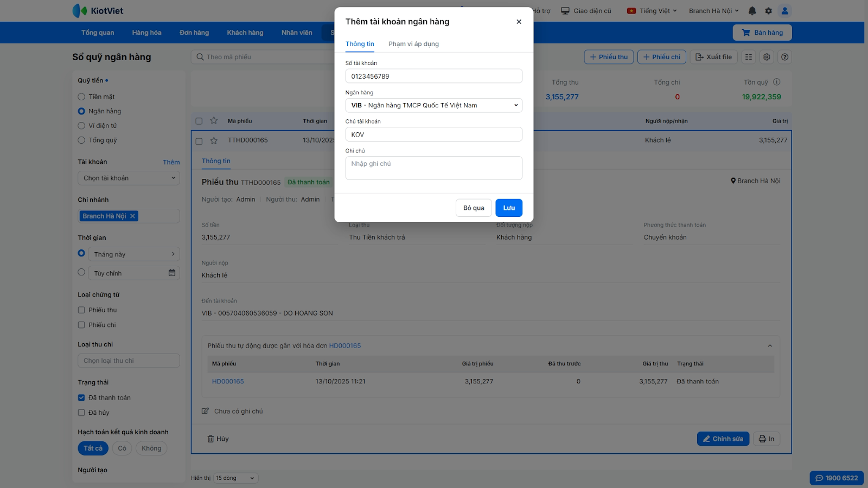Viewport: 868px width, 488px height.
Task: Open the Tiếng Việt language dropdown
Action: click(x=658, y=11)
